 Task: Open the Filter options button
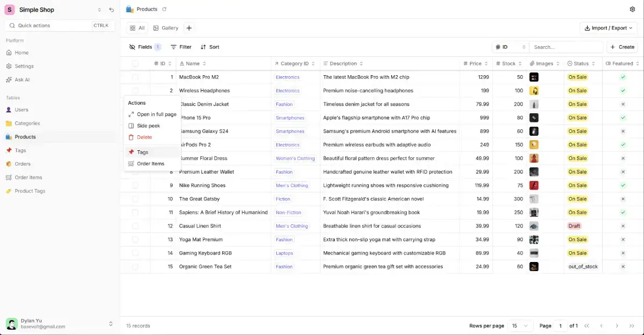(181, 47)
